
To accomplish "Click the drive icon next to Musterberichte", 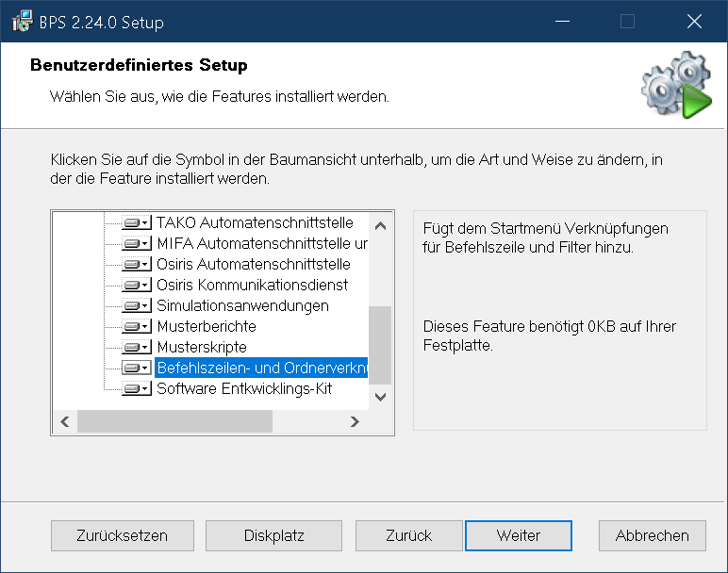I will point(137,327).
